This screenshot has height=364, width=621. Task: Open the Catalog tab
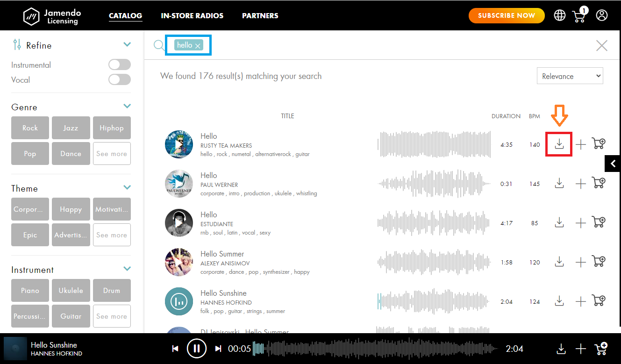coord(125,16)
